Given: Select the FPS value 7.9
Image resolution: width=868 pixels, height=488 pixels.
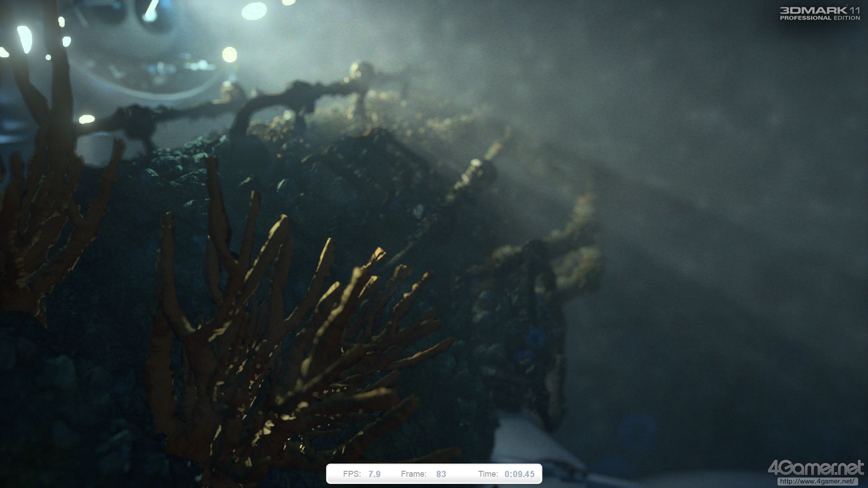Looking at the screenshot, I should 374,474.
